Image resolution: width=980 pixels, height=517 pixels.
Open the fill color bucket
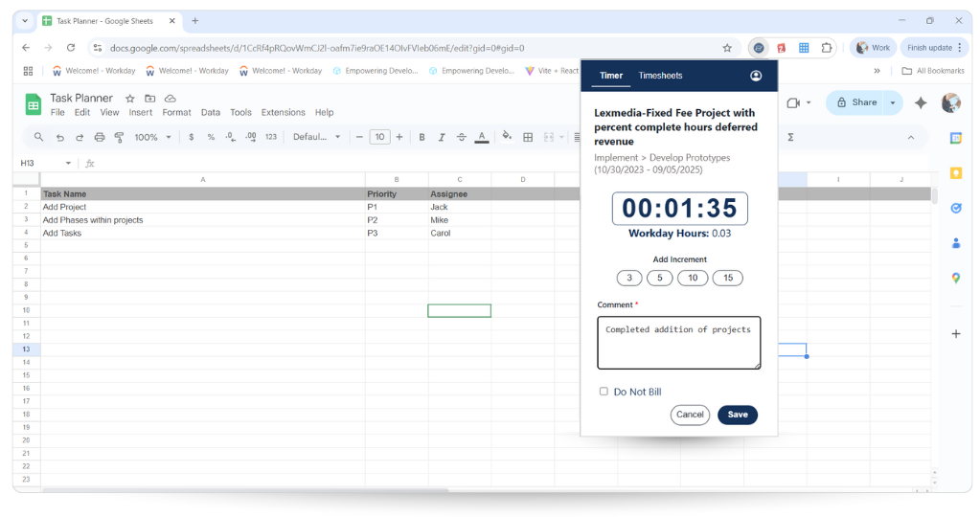507,136
